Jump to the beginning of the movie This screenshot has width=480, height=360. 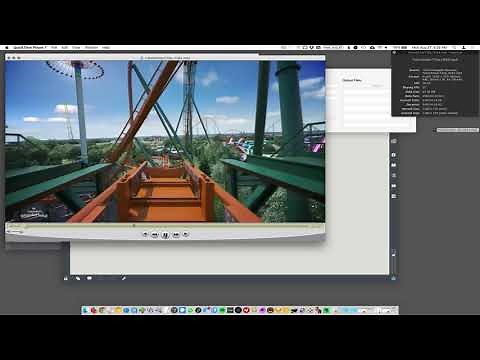point(145,234)
